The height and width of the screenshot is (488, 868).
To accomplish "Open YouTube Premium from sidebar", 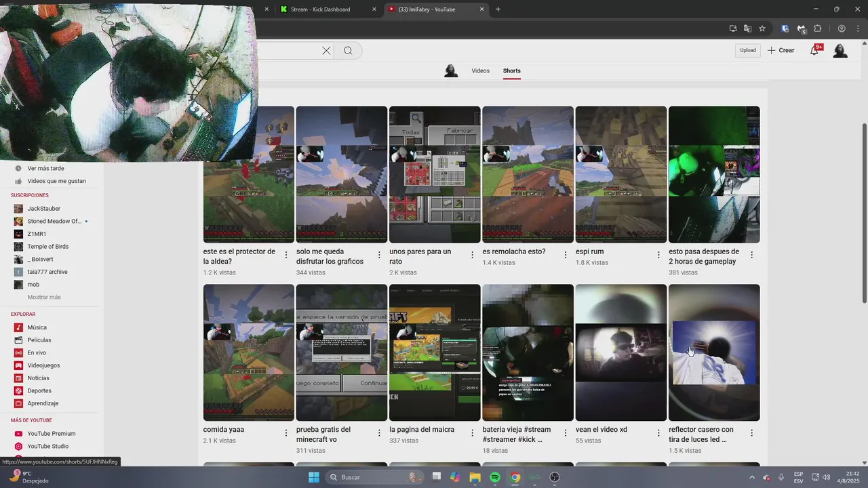I will click(x=52, y=434).
